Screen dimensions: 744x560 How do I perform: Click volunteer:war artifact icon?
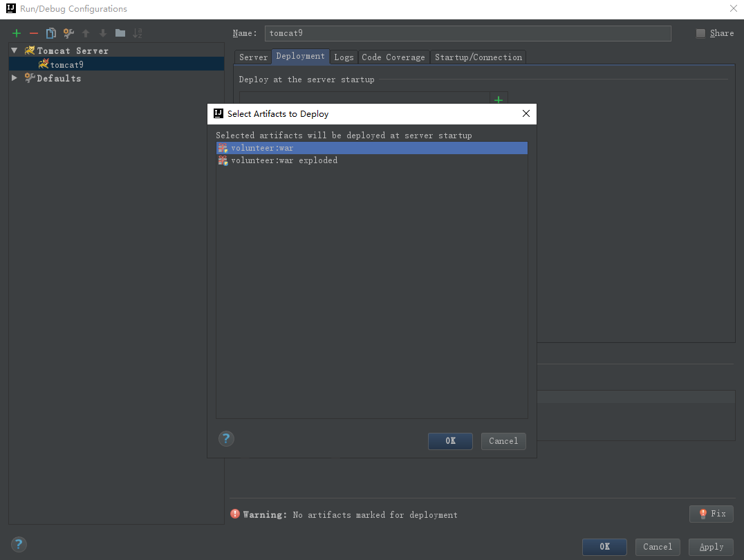[223, 148]
